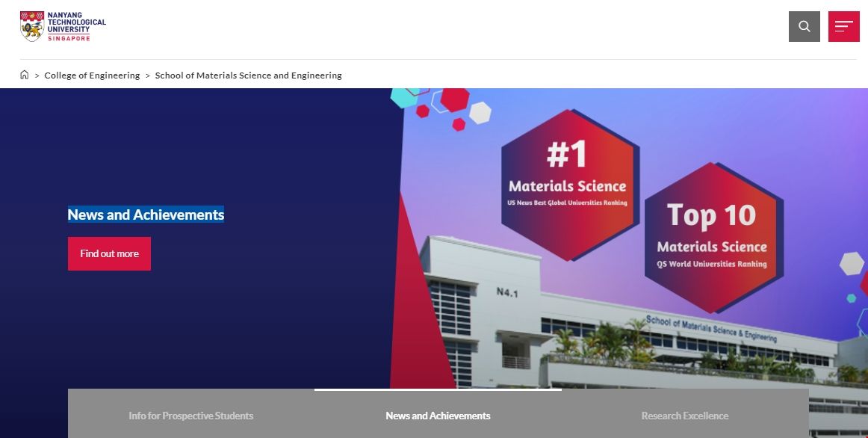Image resolution: width=868 pixels, height=438 pixels.
Task: Select the Research Excellence tab
Action: (x=684, y=415)
